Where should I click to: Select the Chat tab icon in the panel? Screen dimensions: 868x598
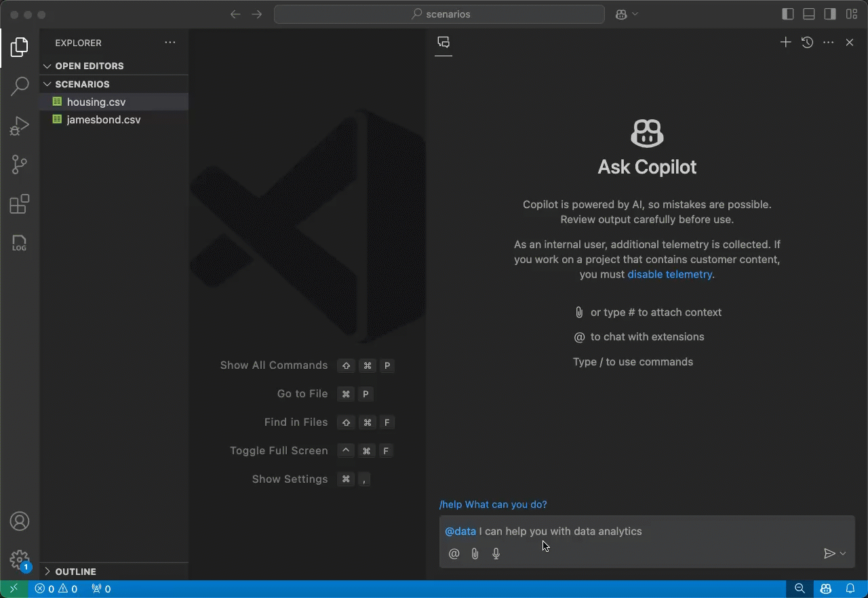click(x=443, y=43)
